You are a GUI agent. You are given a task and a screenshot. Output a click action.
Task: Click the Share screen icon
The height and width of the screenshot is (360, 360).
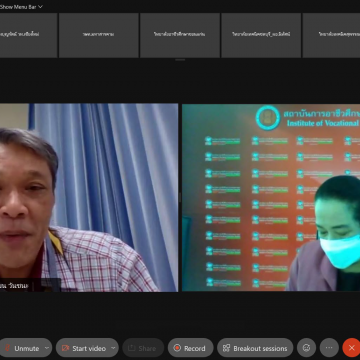pos(131,348)
